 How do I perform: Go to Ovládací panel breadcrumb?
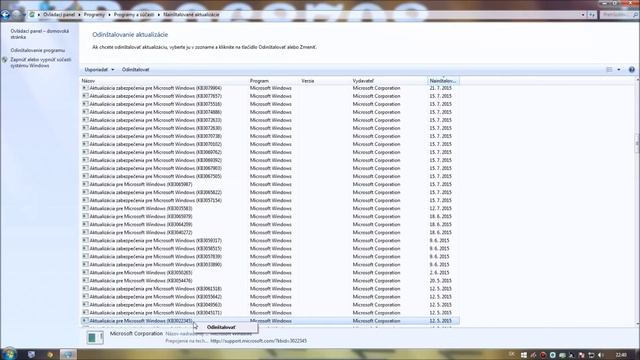(x=59, y=15)
